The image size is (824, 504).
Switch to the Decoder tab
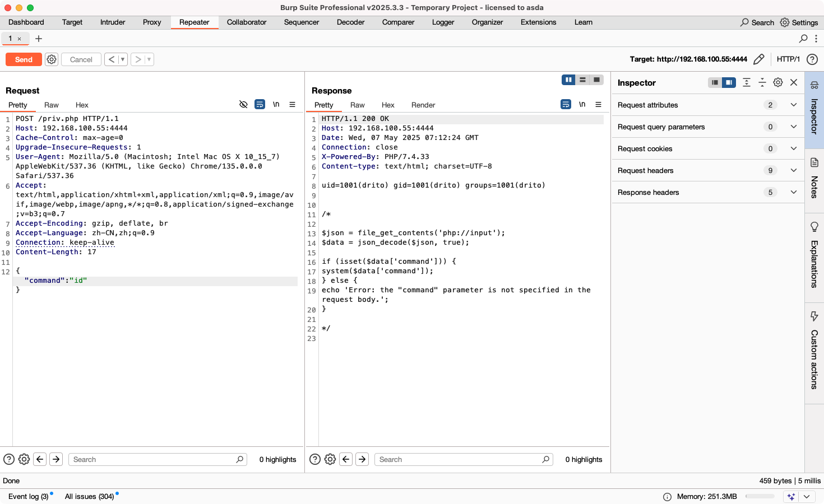pyautogui.click(x=351, y=22)
